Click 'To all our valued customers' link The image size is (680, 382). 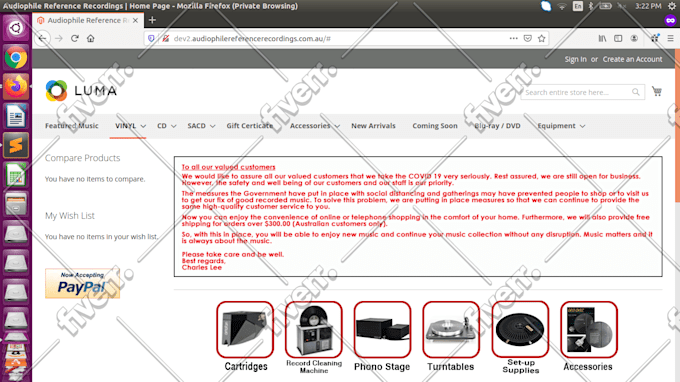coord(228,167)
